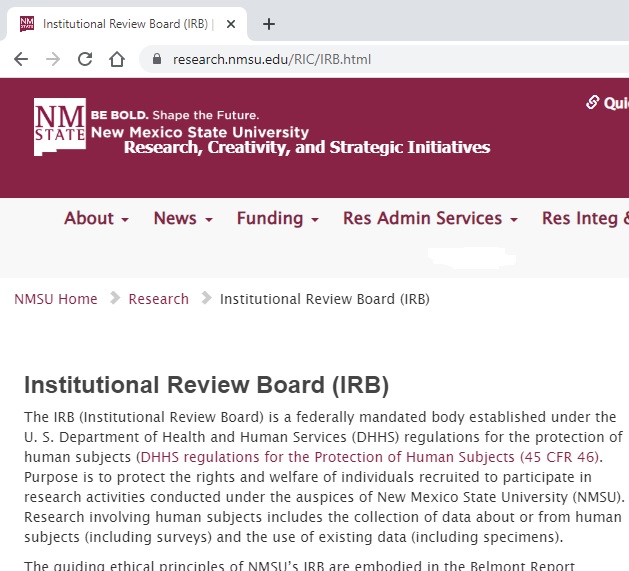Expand the News dropdown menu
This screenshot has width=629, height=571.
183,219
